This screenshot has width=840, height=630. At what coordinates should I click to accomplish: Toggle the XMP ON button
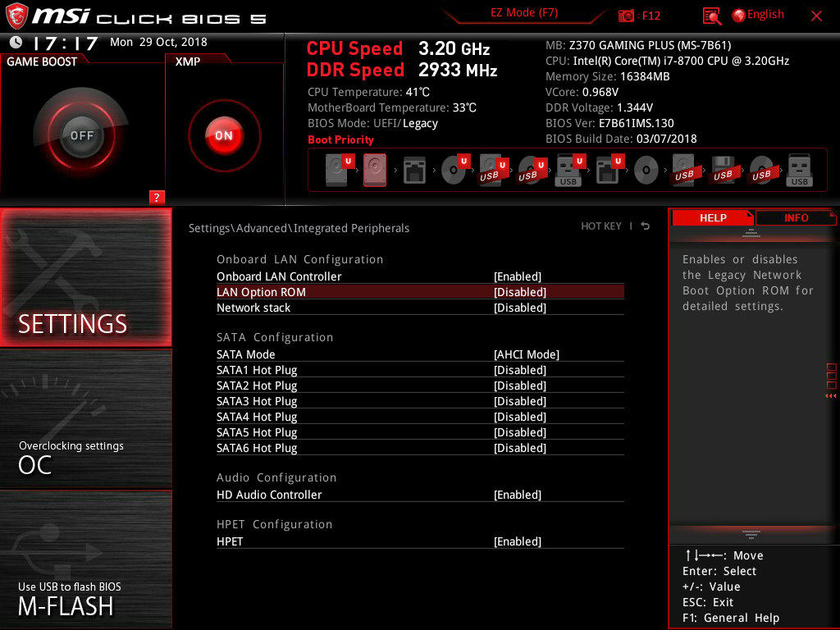pos(224,135)
